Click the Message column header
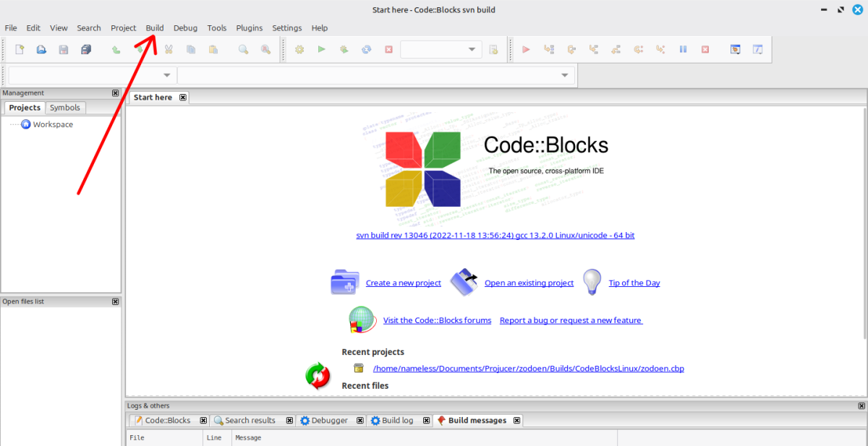Viewport: 868px width, 446px height. [x=424, y=438]
